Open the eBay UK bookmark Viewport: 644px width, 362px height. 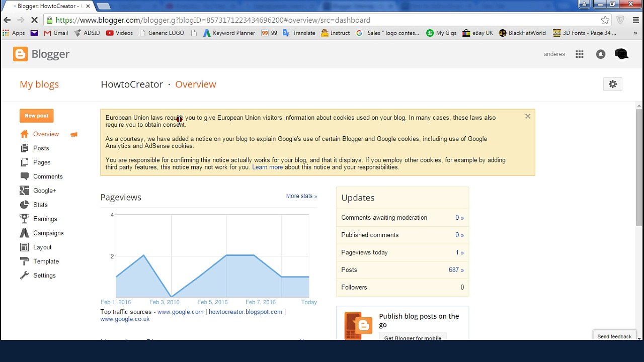pyautogui.click(x=477, y=33)
